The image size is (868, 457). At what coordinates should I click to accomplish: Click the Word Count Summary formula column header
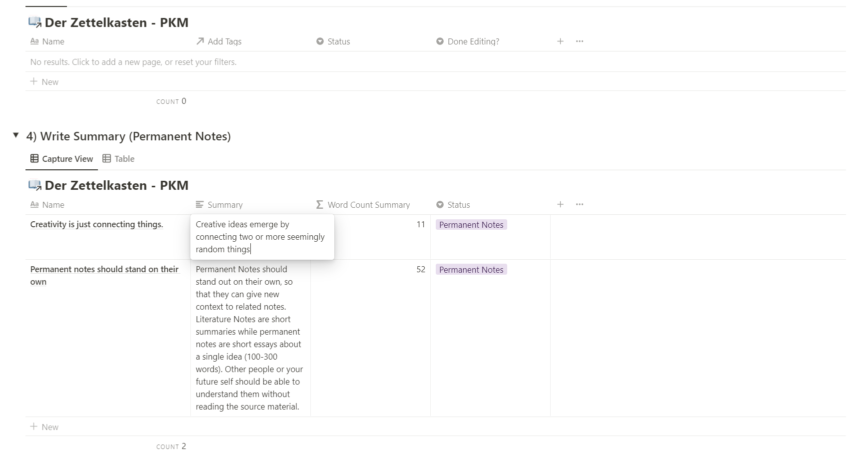[x=363, y=205]
